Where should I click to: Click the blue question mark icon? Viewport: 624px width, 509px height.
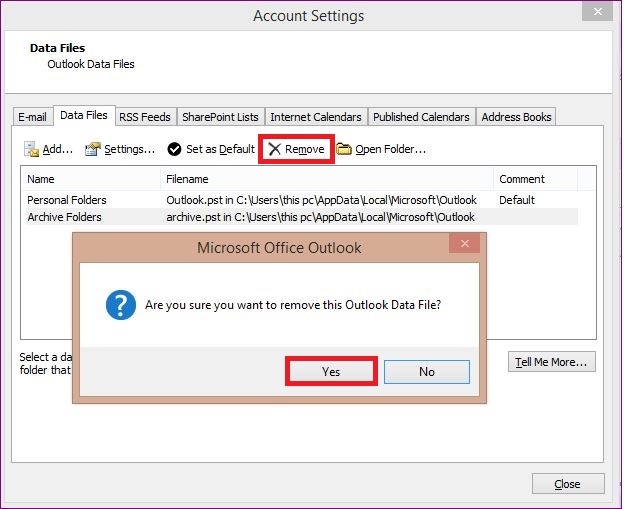click(121, 305)
